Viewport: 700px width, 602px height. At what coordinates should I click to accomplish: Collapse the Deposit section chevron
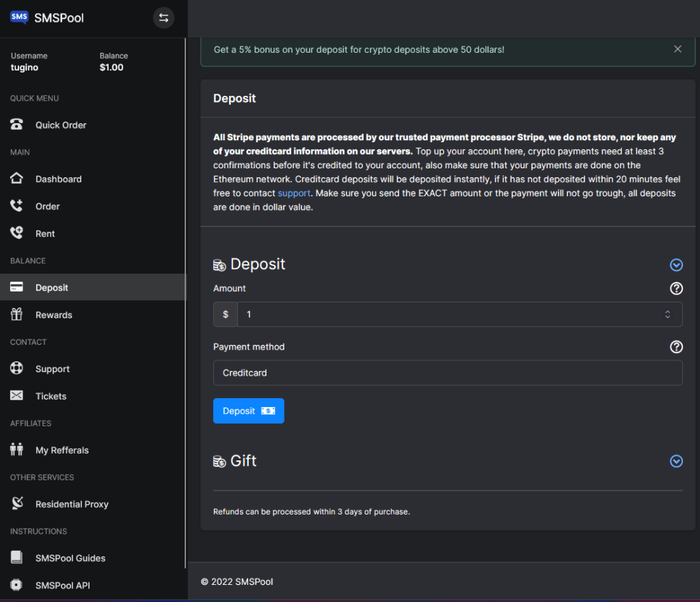(676, 265)
